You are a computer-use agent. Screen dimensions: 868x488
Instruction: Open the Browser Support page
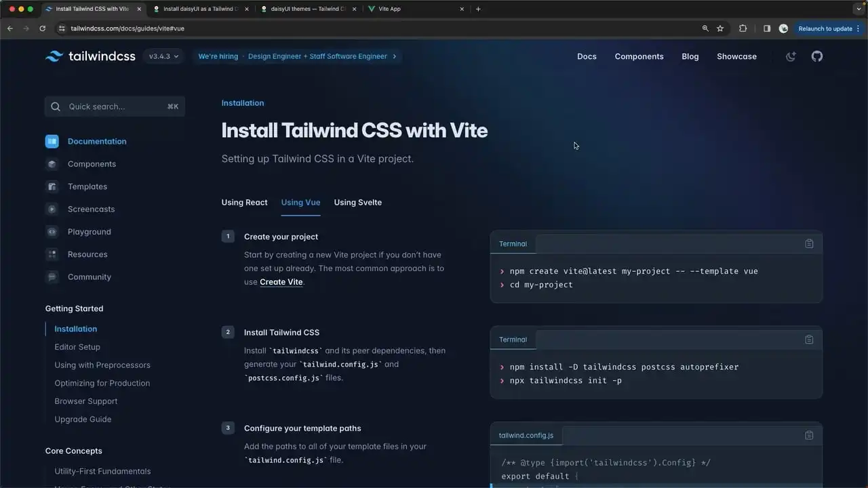(x=86, y=401)
